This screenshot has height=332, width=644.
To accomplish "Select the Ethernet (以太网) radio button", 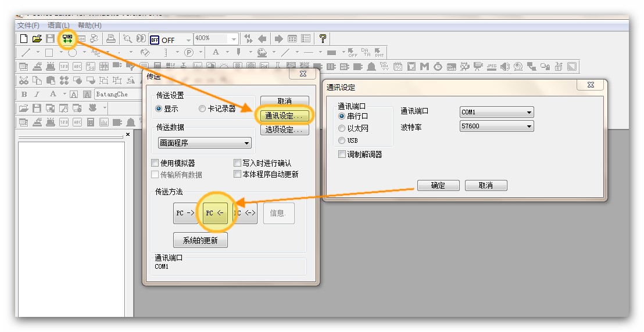I will pos(342,128).
